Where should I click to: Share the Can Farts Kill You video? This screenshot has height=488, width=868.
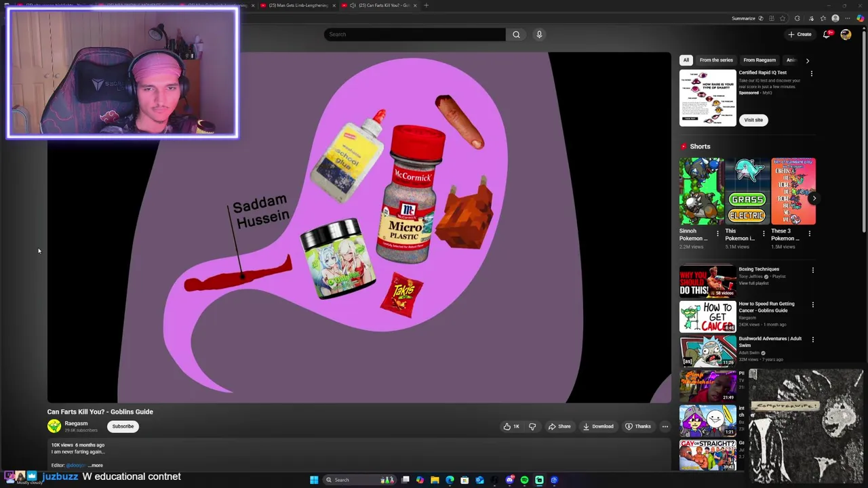coord(559,426)
